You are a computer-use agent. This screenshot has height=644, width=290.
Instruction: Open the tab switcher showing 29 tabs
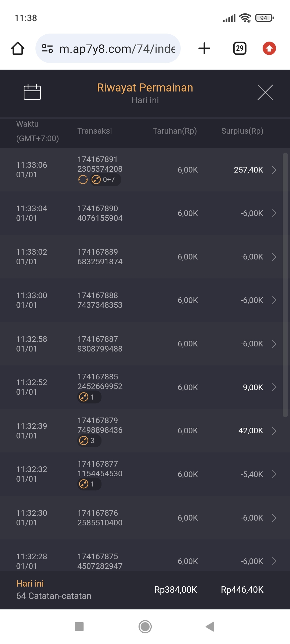(240, 49)
